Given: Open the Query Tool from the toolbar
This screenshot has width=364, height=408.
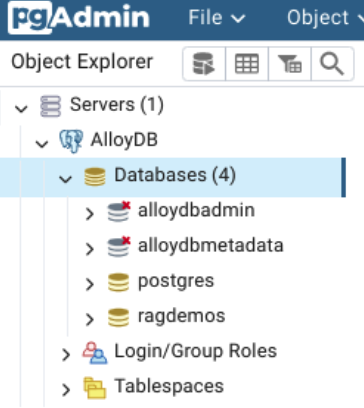Looking at the screenshot, I should pos(204,64).
